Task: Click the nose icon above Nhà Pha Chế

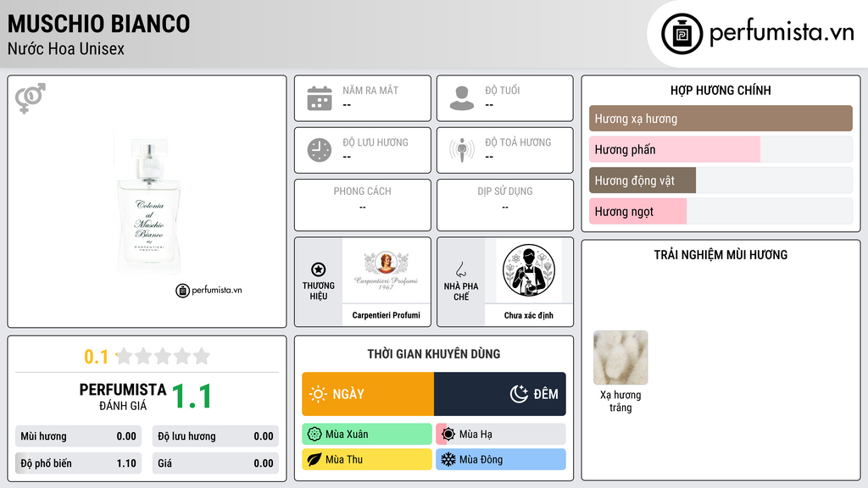Action: (x=460, y=269)
